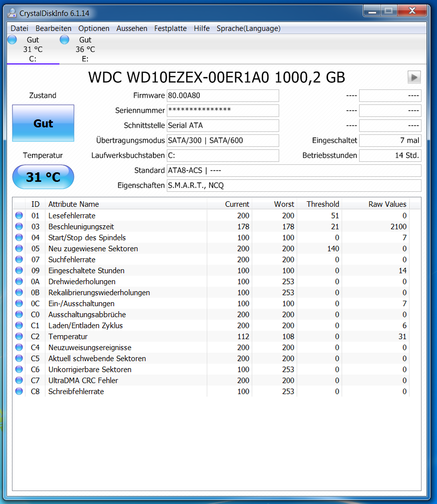Click the blue status orb for drive E:
This screenshot has height=504, width=437.
point(64,39)
